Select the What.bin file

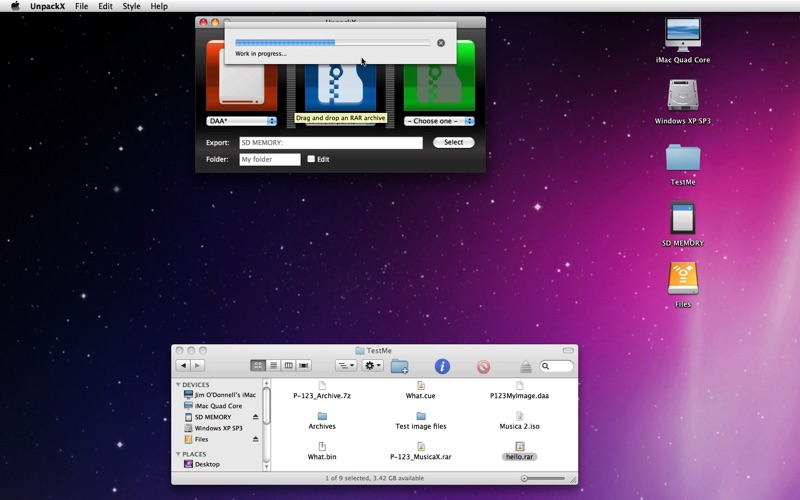[x=322, y=452]
